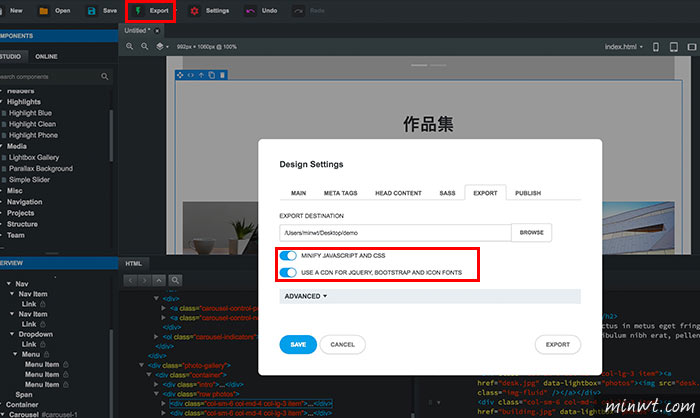The width and height of the screenshot is (700, 418).
Task: Go forward in the HTML panel
Action: [x=145, y=280]
